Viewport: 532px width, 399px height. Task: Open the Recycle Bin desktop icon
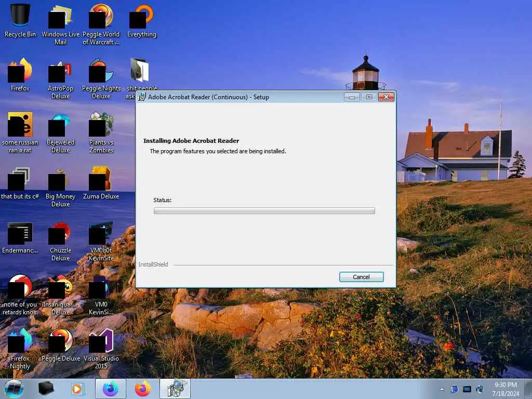tap(20, 21)
